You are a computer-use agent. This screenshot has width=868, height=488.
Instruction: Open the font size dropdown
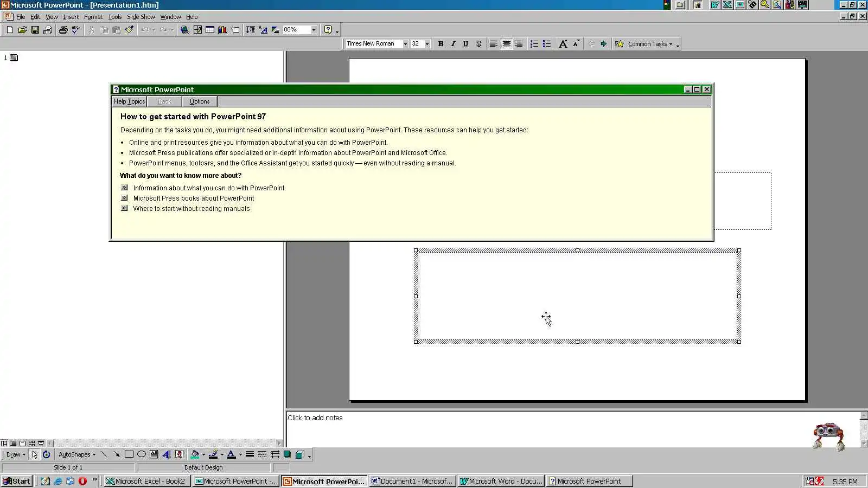point(427,44)
